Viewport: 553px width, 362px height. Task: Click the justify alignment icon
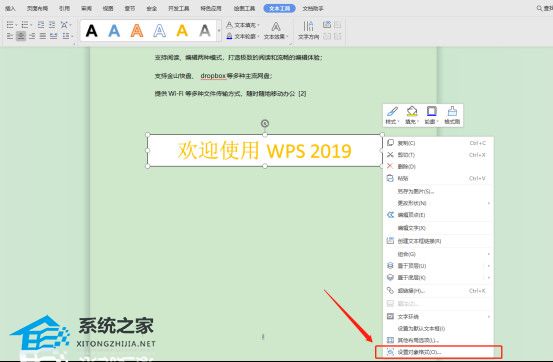pos(43,36)
